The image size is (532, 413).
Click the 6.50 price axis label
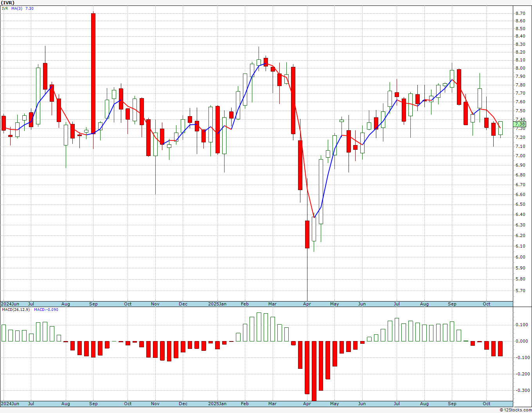click(x=520, y=205)
